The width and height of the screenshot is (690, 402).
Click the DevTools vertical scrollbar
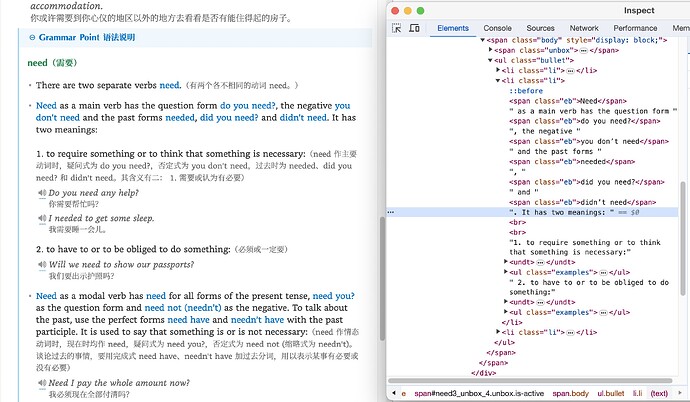click(683, 238)
